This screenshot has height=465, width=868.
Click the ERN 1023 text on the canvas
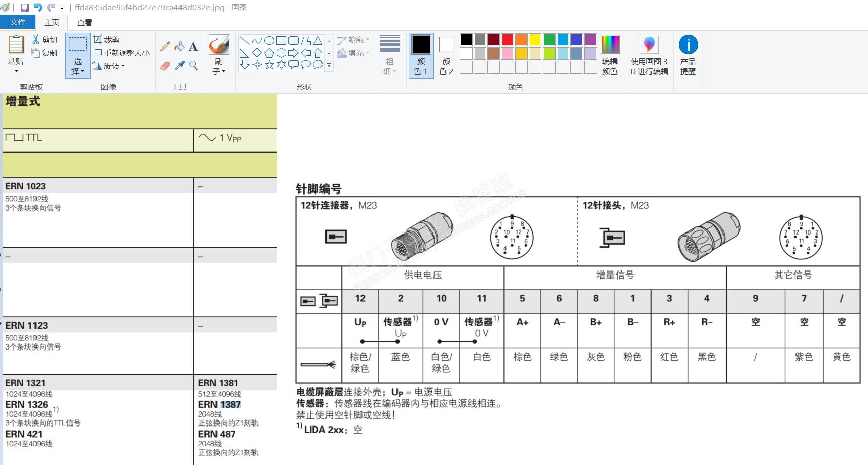pyautogui.click(x=25, y=186)
